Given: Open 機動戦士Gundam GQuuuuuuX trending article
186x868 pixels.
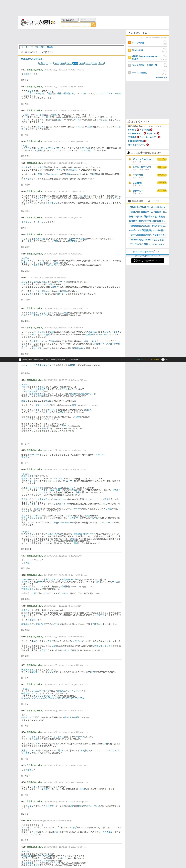Looking at the screenshot, I should click(145, 58).
